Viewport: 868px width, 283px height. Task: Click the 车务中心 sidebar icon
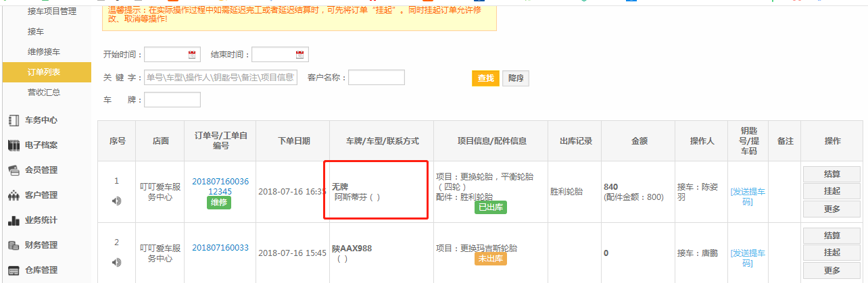(x=13, y=120)
